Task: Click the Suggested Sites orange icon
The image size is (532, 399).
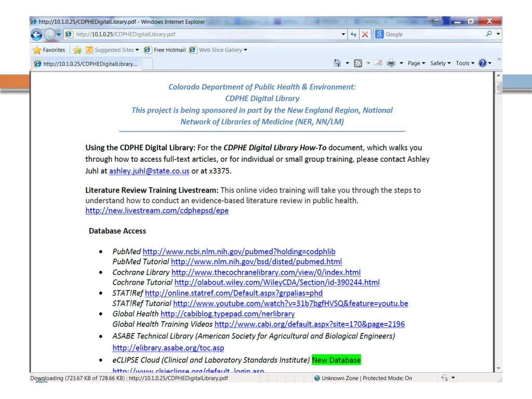Action: [89, 50]
